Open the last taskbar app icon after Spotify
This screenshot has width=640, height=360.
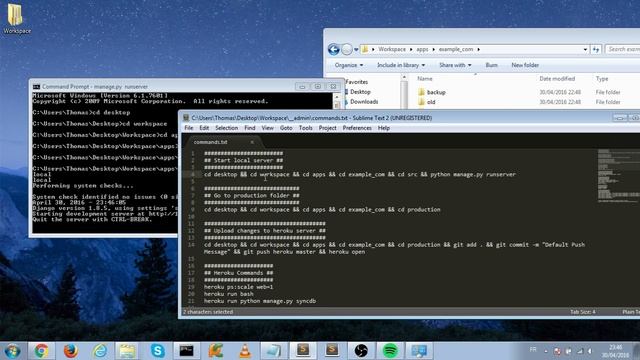click(419, 351)
